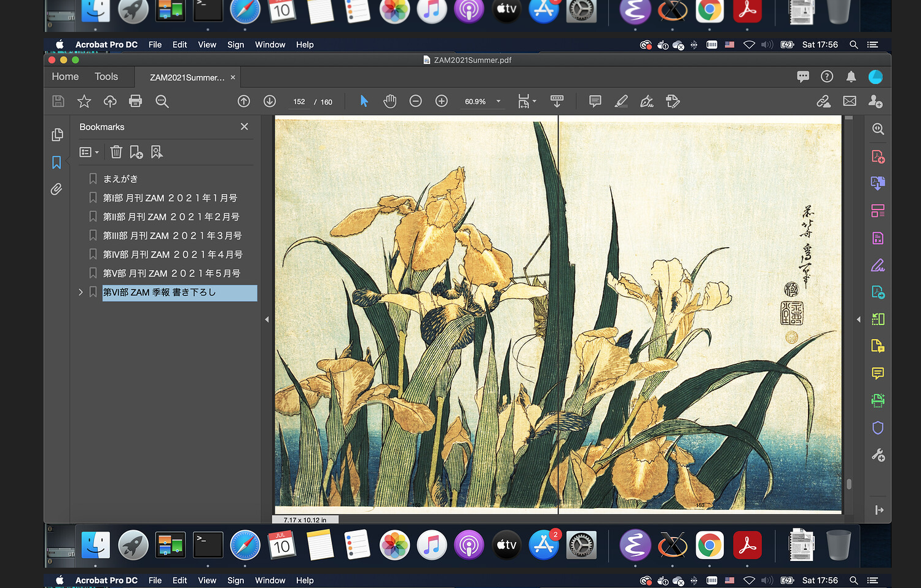921x588 pixels.
Task: Select the ZAM2021Summer document tab
Action: click(187, 77)
